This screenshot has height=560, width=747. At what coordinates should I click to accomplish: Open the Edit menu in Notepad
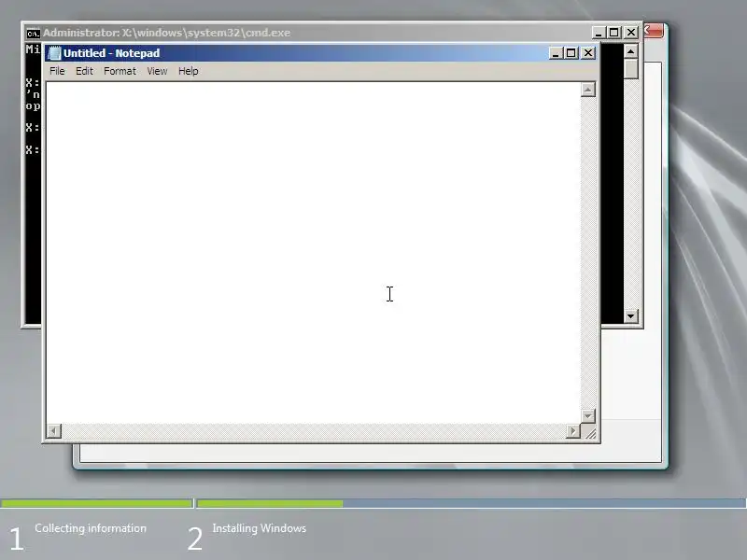[84, 71]
